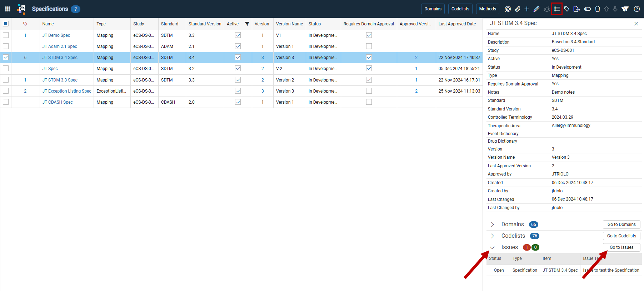Screen dimensions: 644x291
Task: Click approved version 2 link in JT STDM 3.4 row
Action: pos(416,58)
